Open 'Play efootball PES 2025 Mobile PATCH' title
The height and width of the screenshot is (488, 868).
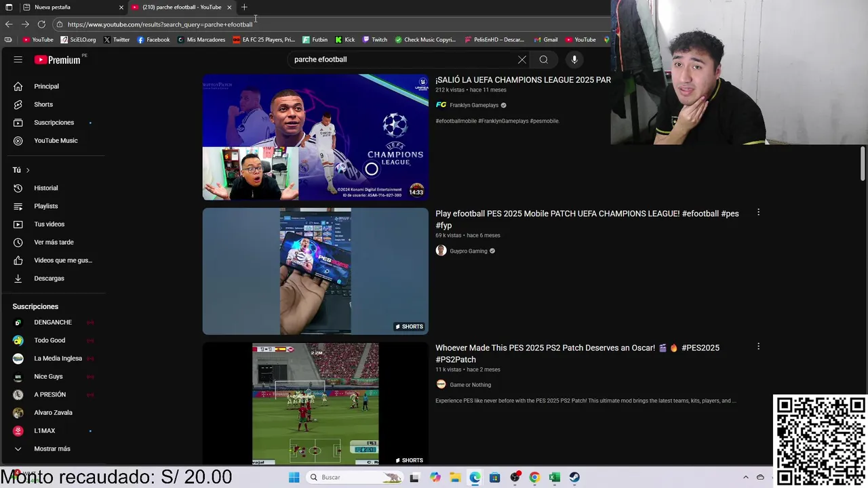(x=587, y=219)
